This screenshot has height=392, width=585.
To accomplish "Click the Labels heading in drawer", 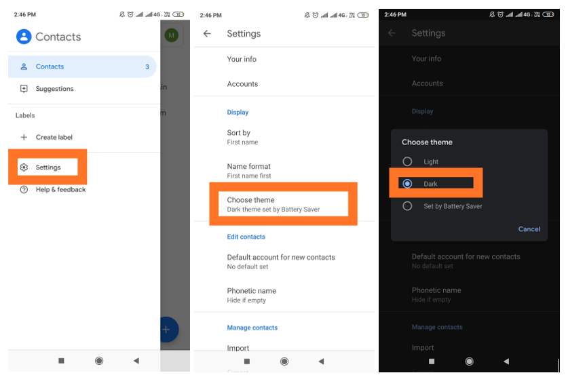I will tap(25, 115).
